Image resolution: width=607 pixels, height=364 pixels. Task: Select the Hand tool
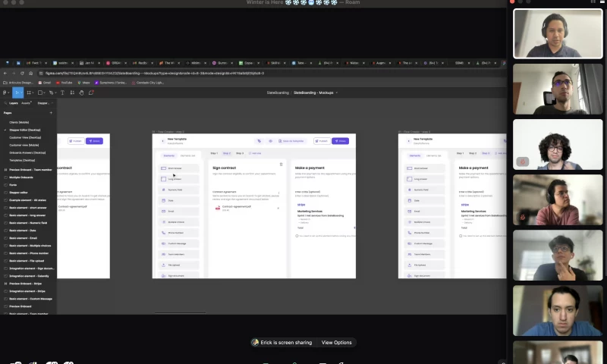[x=81, y=93]
